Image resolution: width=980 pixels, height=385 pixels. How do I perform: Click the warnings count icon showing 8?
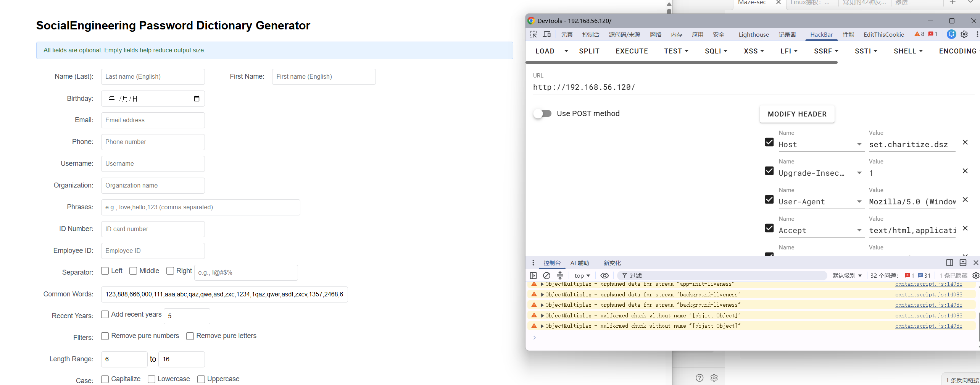tap(919, 34)
